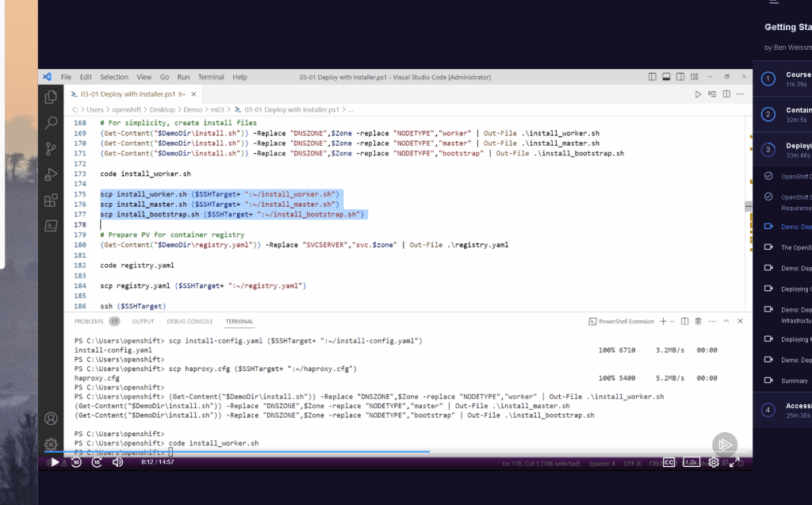Screen dimensions: 812x505
Task: Switch to the PROBLEMS panel tab
Action: [x=89, y=322]
